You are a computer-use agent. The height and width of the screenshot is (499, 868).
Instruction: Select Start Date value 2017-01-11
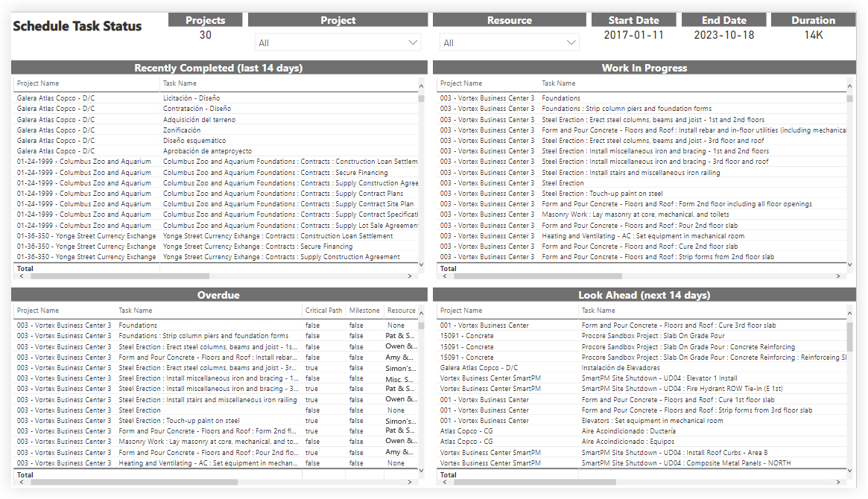[x=633, y=35]
